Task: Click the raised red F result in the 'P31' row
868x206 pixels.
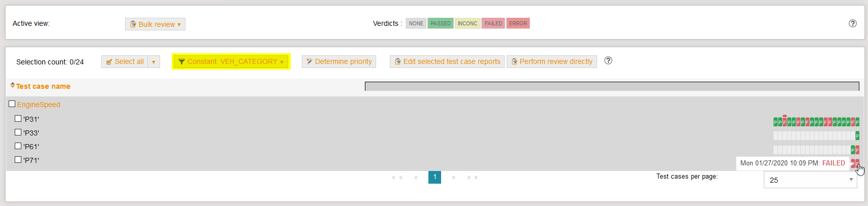Action: click(x=785, y=121)
